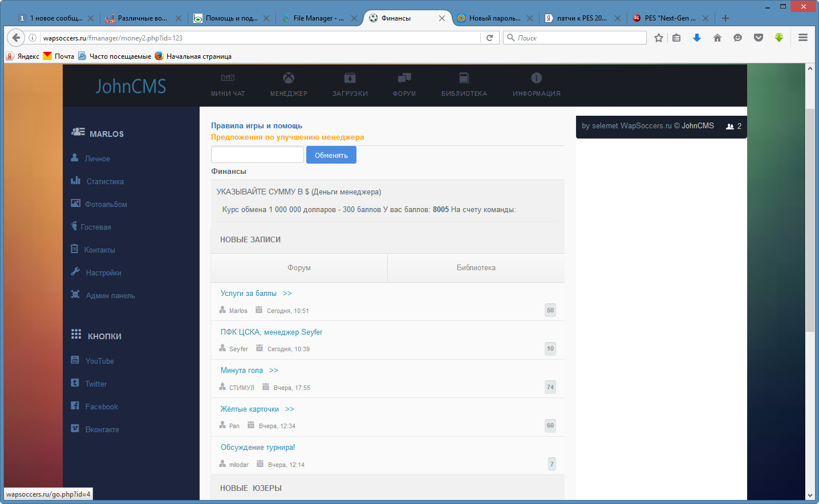Open the Почта bookmark

pyautogui.click(x=59, y=56)
